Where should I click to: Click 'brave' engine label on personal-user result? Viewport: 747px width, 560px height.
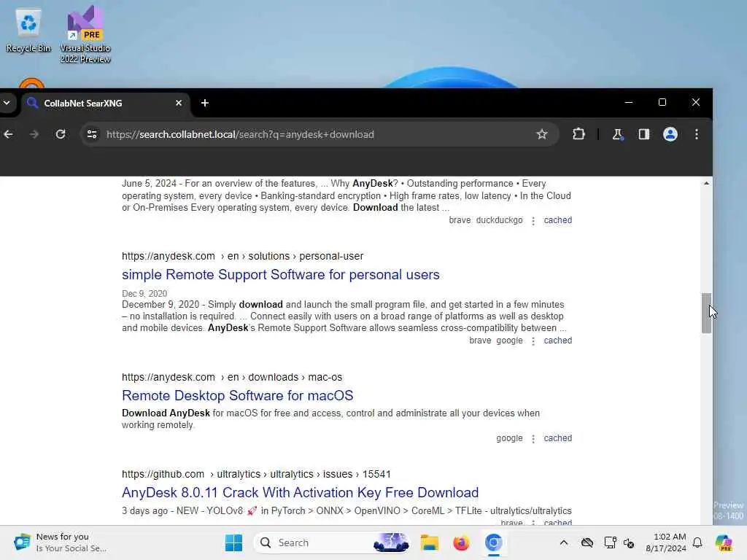[480, 341]
